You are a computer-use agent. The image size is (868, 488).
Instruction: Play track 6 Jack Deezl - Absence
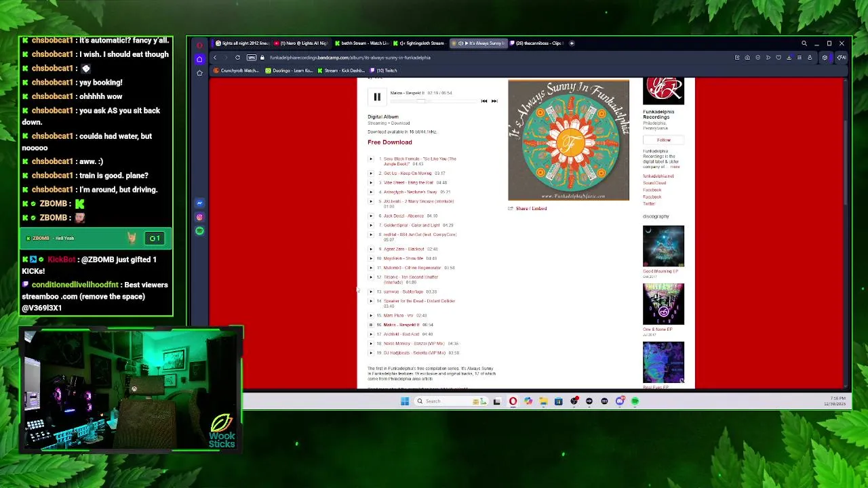point(371,216)
